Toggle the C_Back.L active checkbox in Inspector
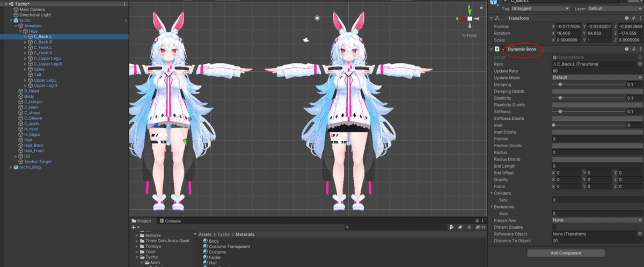 (x=506, y=2)
